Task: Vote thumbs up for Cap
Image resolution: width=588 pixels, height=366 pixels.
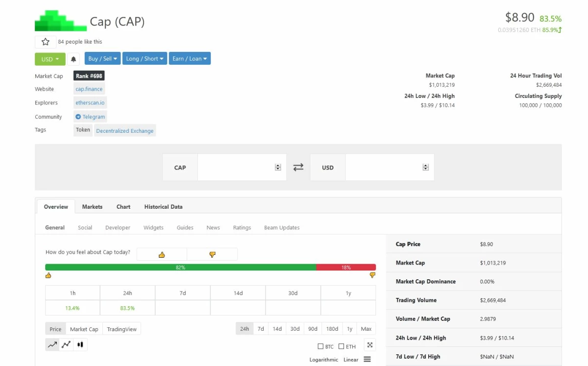Action: pyautogui.click(x=162, y=254)
